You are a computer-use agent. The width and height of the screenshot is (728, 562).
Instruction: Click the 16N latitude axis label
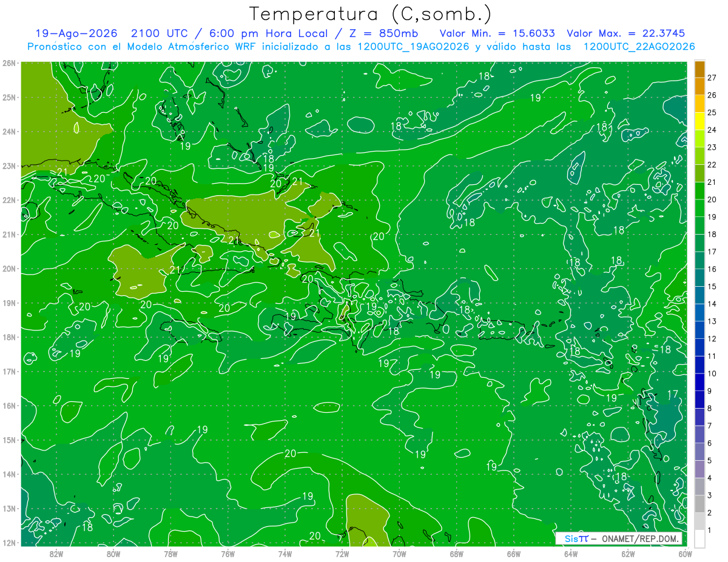point(8,406)
